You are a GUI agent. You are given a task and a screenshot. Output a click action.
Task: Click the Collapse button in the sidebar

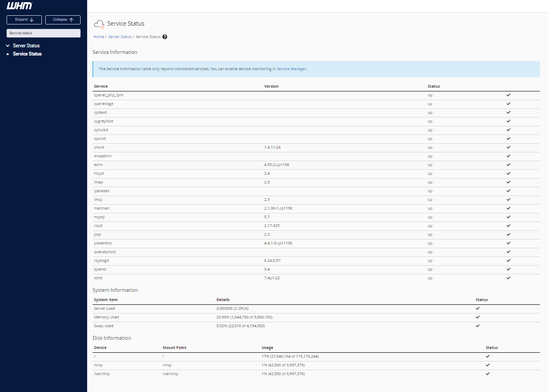tap(63, 19)
